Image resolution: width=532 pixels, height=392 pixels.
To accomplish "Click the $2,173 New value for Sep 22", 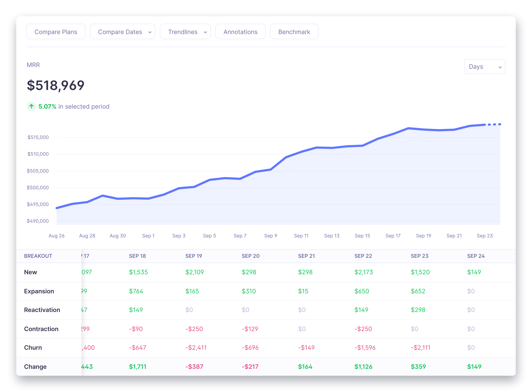I will (364, 272).
